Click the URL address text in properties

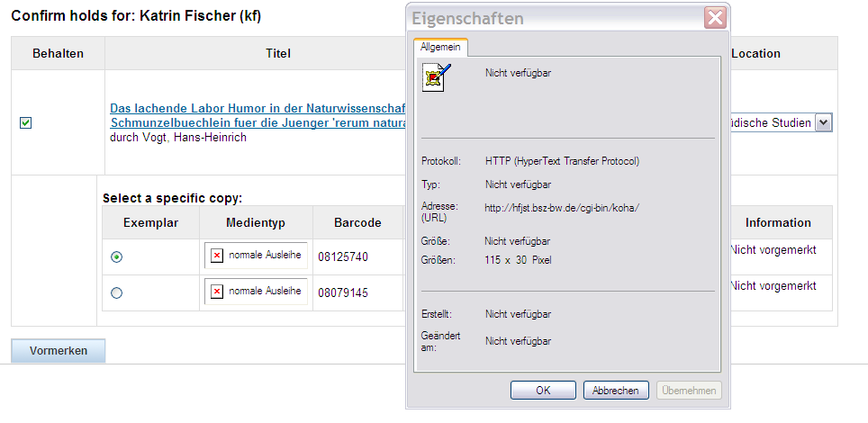[561, 208]
